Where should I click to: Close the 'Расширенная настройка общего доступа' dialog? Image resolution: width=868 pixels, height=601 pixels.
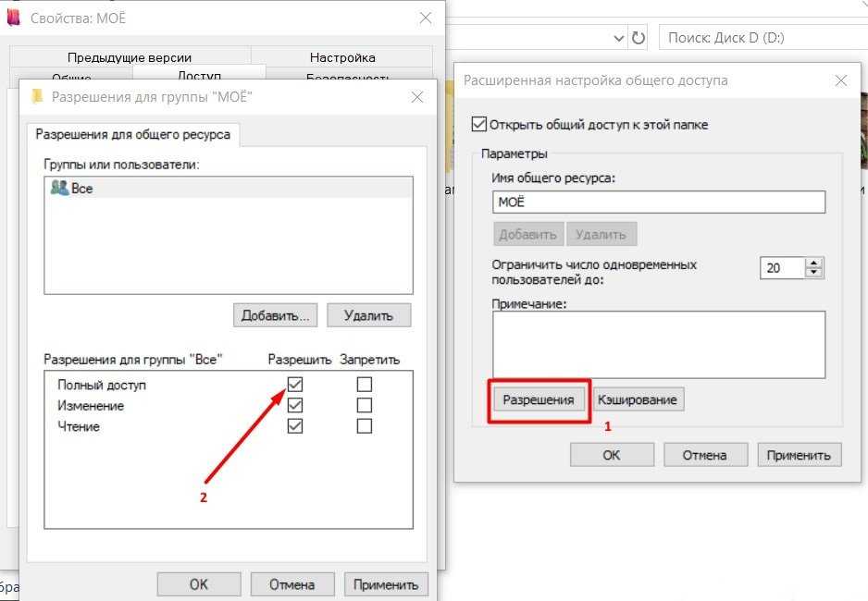(840, 80)
